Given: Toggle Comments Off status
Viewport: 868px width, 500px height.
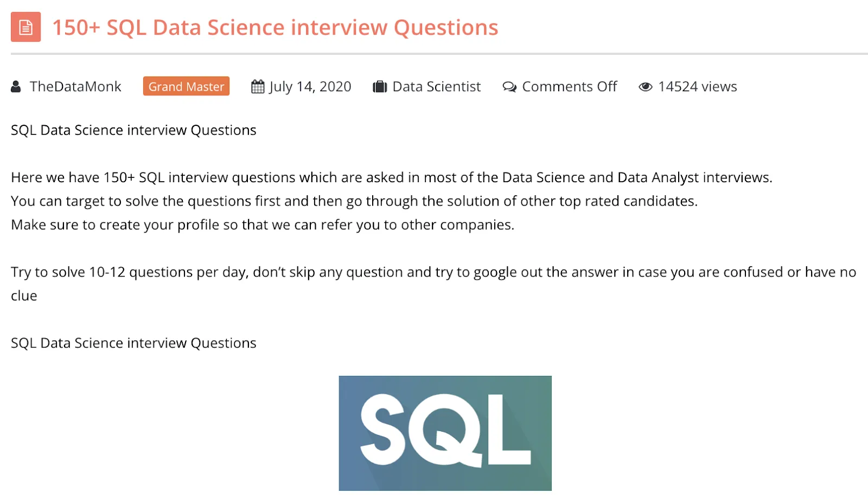Looking at the screenshot, I should pyautogui.click(x=569, y=86).
